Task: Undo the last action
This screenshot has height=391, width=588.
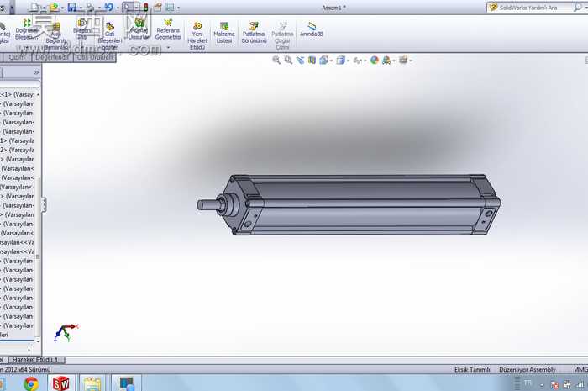Action: (x=109, y=7)
